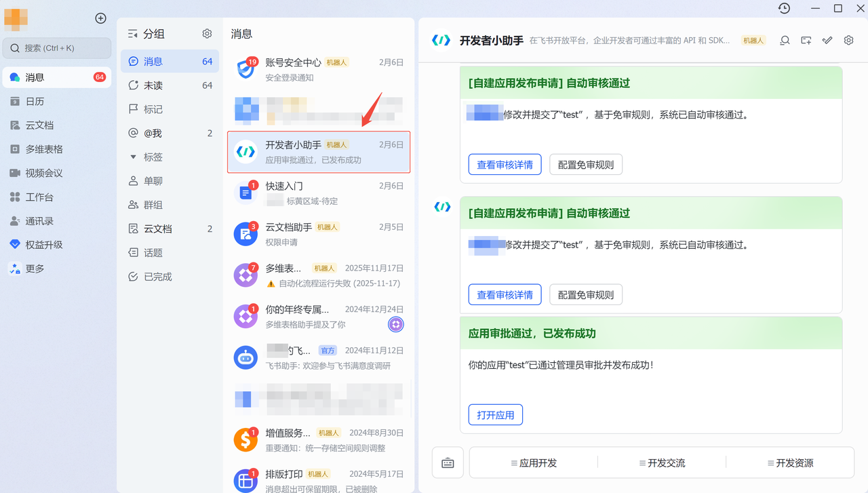
Task: Click the 查看审核详情 button in first card
Action: (505, 165)
